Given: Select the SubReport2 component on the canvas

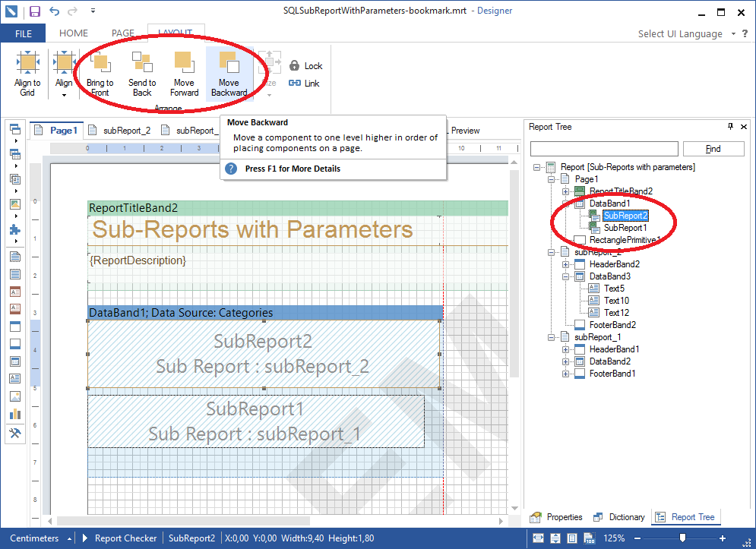Looking at the screenshot, I should click(x=263, y=355).
